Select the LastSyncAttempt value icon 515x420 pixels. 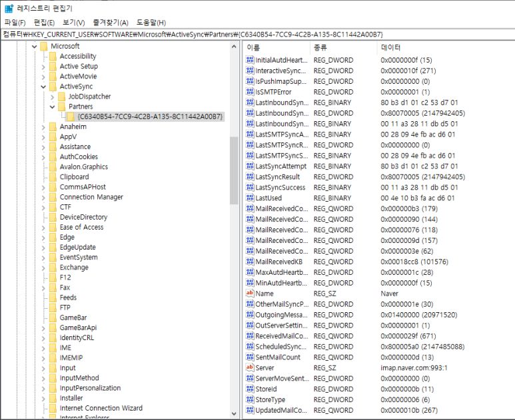(250, 166)
